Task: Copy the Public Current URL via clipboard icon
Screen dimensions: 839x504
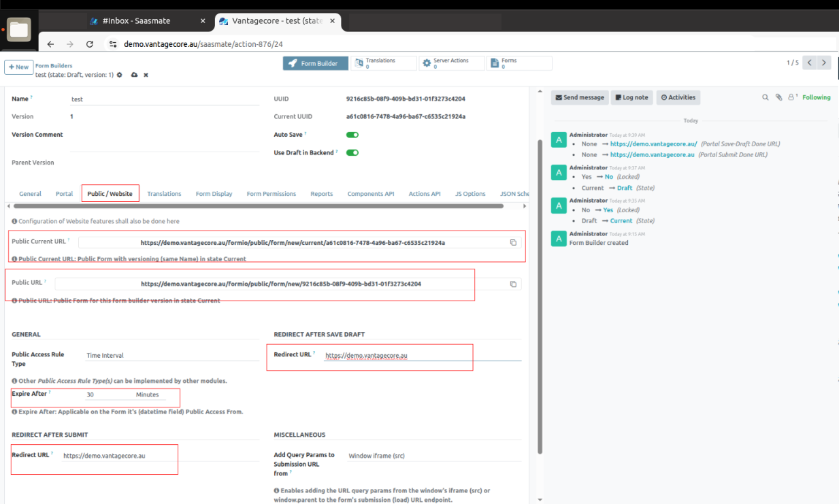Action: (513, 242)
